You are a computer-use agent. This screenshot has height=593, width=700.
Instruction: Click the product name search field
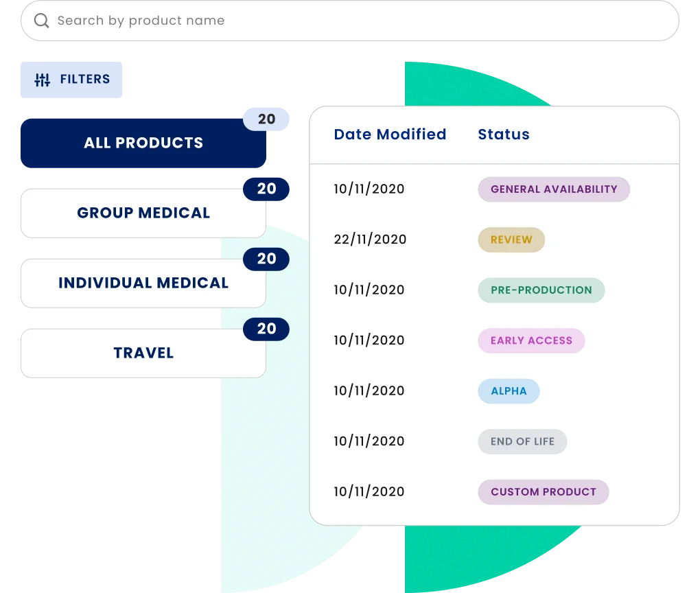pyautogui.click(x=275, y=21)
